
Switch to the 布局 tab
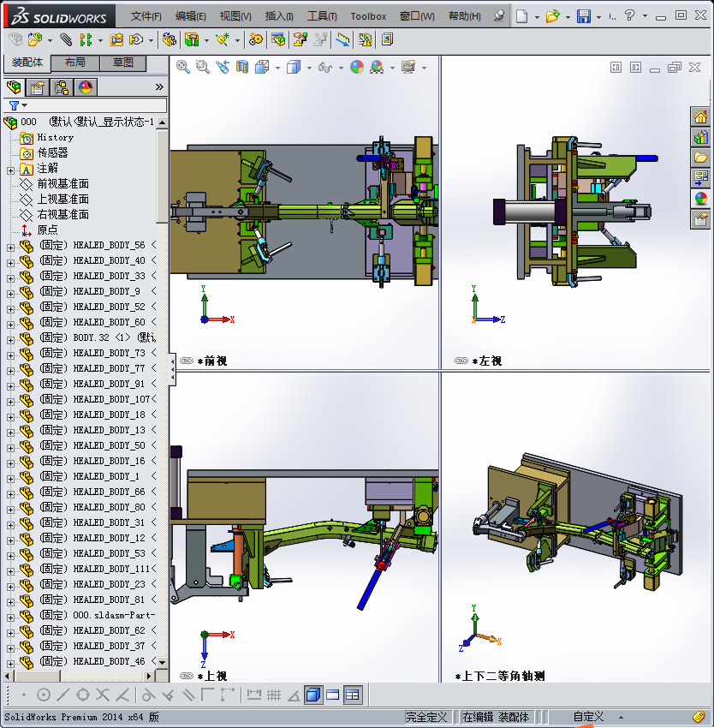point(74,63)
